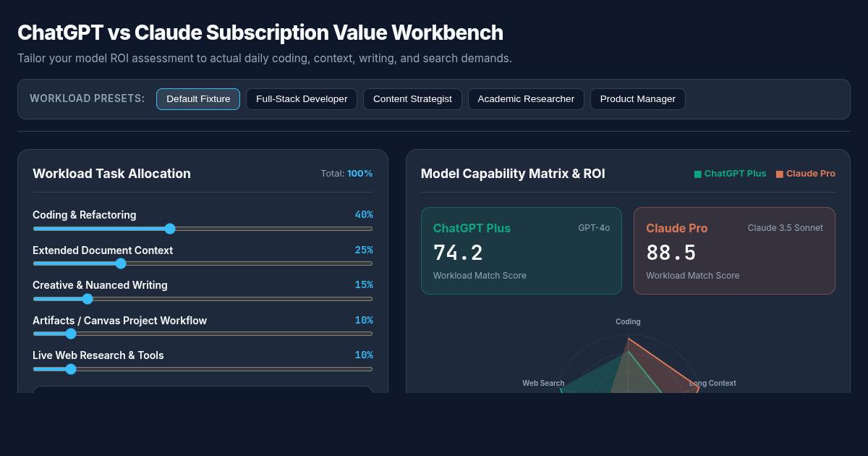868x456 pixels.
Task: Click the WORKLOAD PRESETS label
Action: (87, 99)
